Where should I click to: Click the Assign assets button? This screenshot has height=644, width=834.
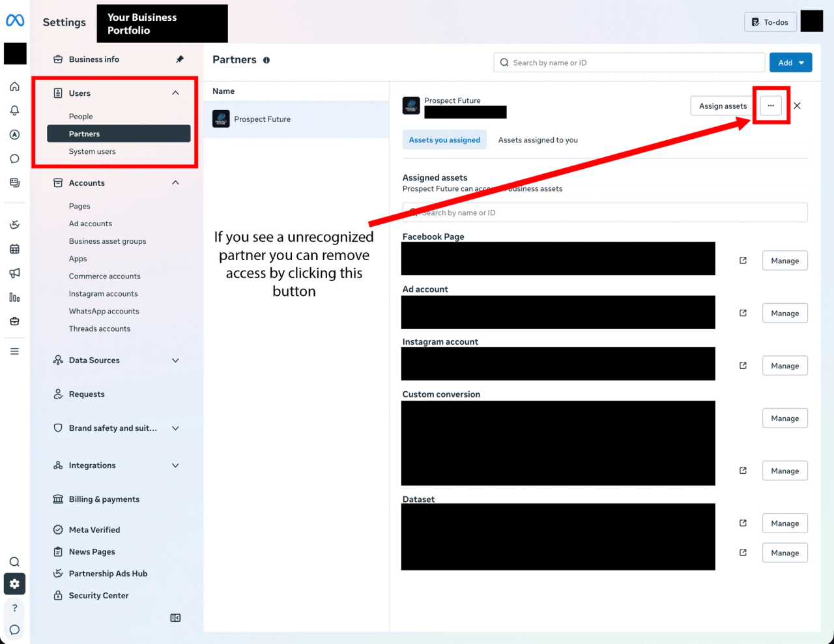[x=723, y=106]
